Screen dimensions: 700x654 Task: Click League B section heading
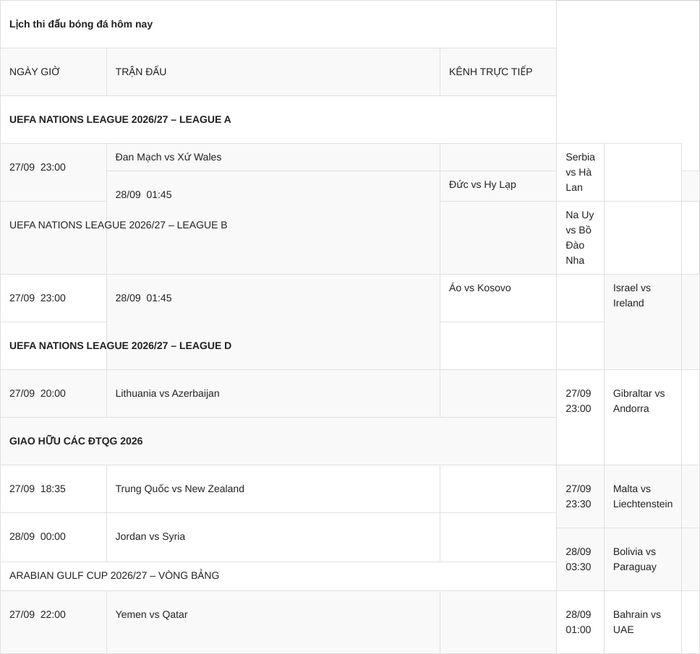tap(118, 225)
